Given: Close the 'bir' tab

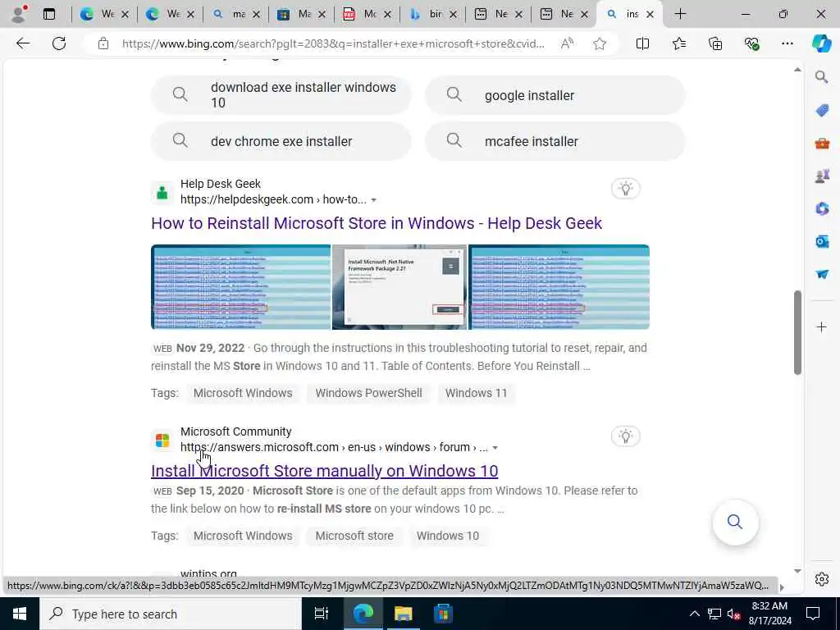Looking at the screenshot, I should (x=453, y=15).
